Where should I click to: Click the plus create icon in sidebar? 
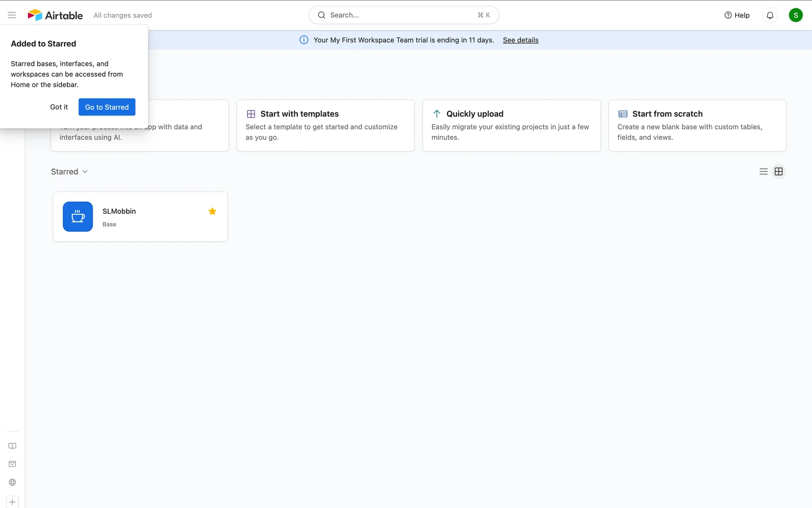pyautogui.click(x=12, y=502)
